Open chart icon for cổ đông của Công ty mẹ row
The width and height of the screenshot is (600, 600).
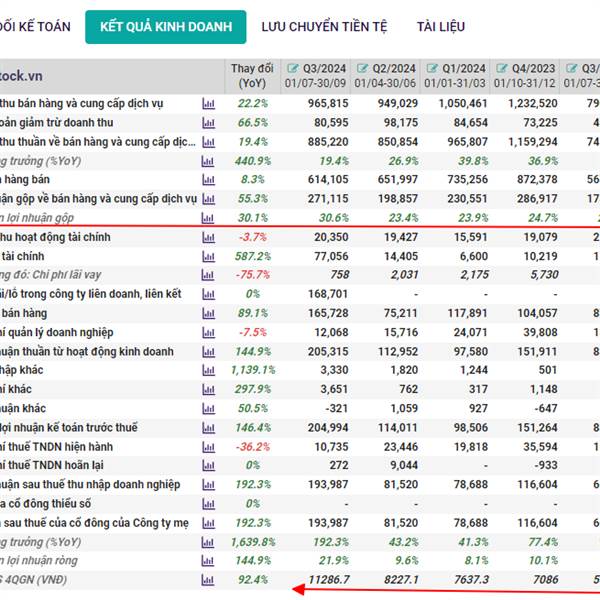[208, 523]
